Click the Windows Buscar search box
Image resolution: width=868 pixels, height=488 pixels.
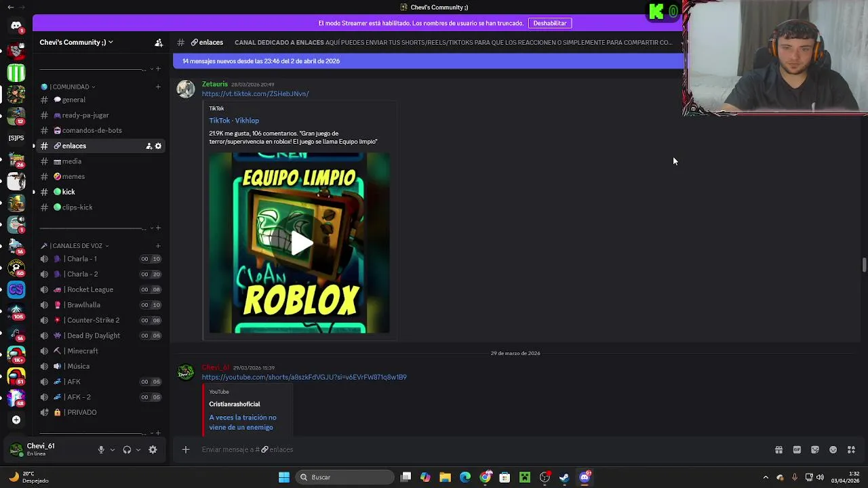click(346, 477)
